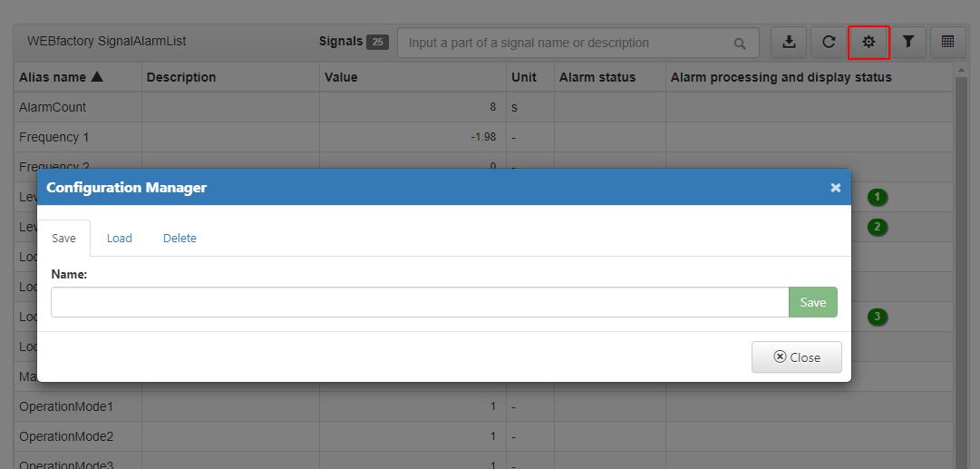Screen dimensions: 980x469
Task: Click the green badge numbered 2
Action: click(x=878, y=227)
